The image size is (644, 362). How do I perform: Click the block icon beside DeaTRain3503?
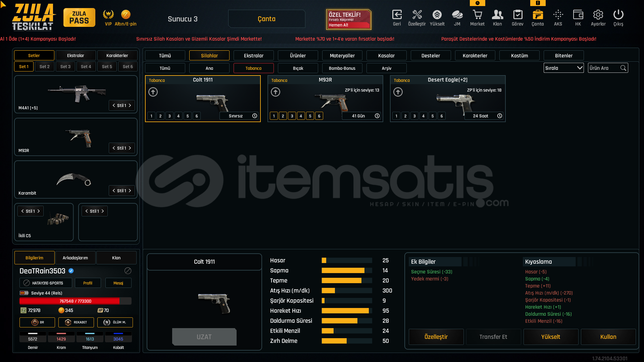128,271
